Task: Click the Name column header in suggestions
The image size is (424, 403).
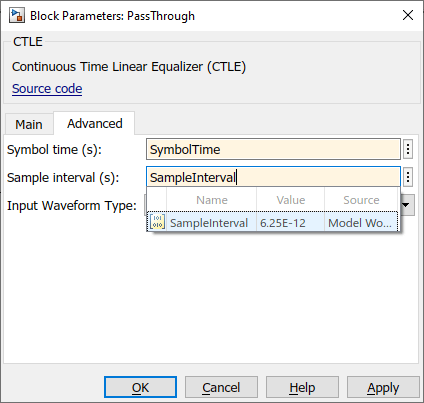Action: [212, 200]
